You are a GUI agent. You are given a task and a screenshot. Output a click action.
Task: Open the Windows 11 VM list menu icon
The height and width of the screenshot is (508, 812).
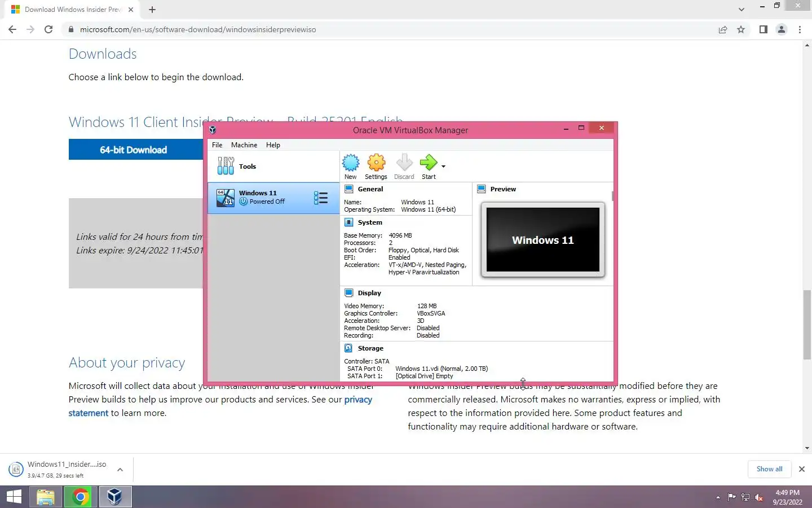[x=321, y=198]
